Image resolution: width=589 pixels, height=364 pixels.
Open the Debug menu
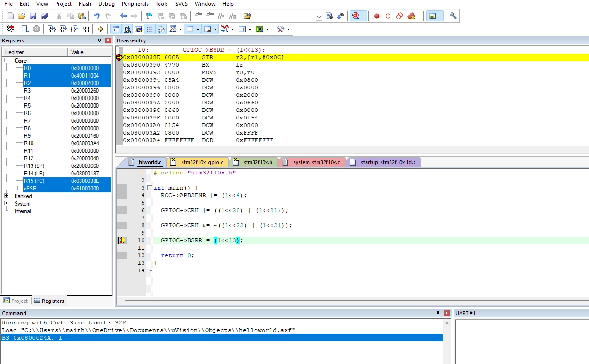tap(106, 4)
